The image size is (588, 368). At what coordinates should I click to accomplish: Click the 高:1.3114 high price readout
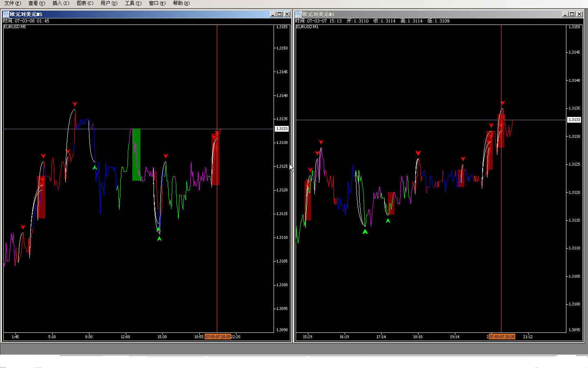click(411, 21)
